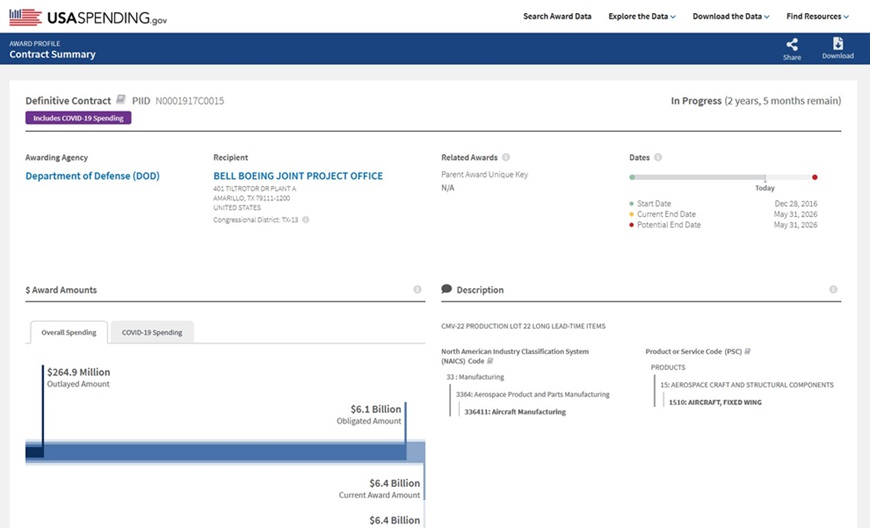
Task: Switch to COVID-19 Spending tab
Action: pyautogui.click(x=152, y=332)
